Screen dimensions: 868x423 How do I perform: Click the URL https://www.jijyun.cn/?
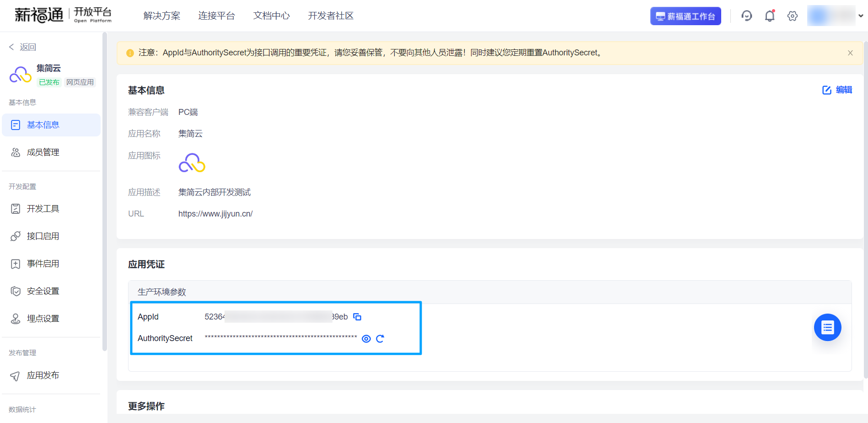[x=215, y=214]
